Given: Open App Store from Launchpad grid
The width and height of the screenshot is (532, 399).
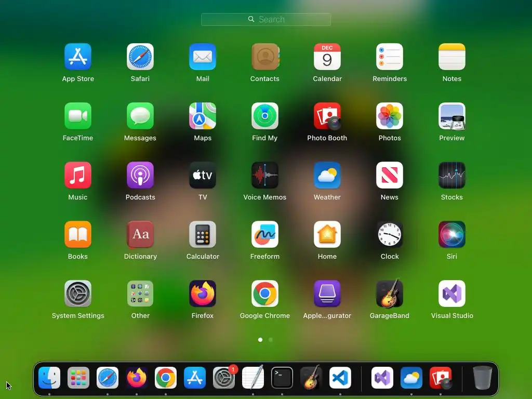Looking at the screenshot, I should pos(78,57).
